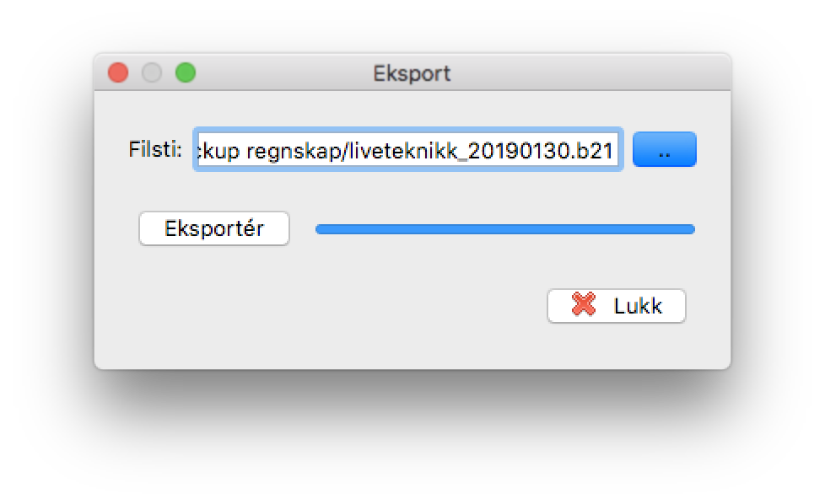Click the word 'regnskap' in the path
Image resolution: width=825 pixels, height=504 pixels.
294,152
